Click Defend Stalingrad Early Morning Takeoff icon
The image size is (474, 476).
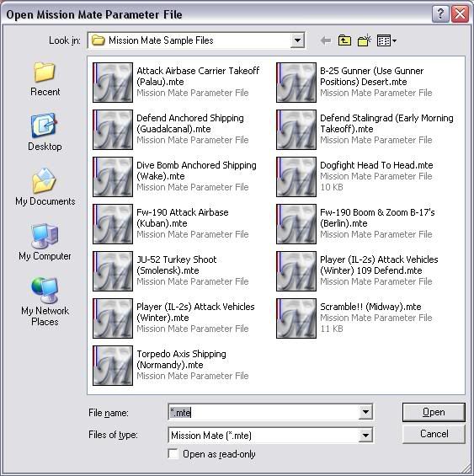pos(296,130)
